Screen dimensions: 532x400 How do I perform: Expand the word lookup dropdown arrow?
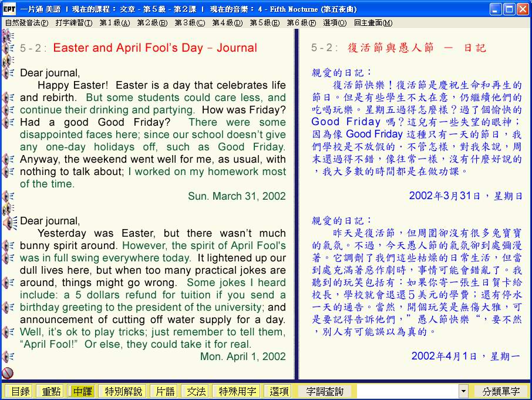[x=463, y=391]
